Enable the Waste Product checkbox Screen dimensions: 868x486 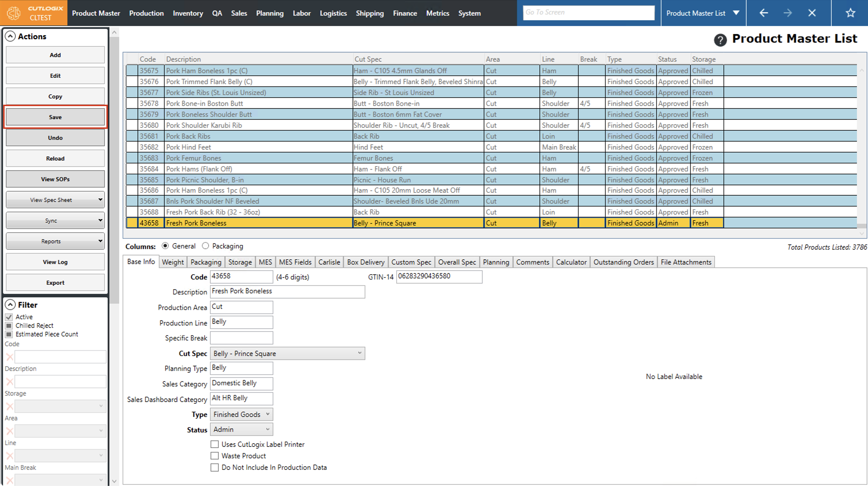(x=214, y=456)
